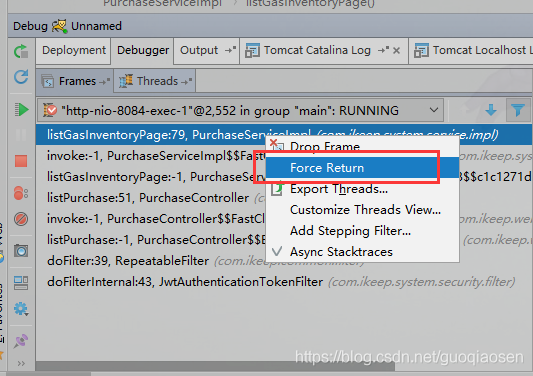Switch to the Deployment tab
The width and height of the screenshot is (533, 376).
click(x=74, y=50)
